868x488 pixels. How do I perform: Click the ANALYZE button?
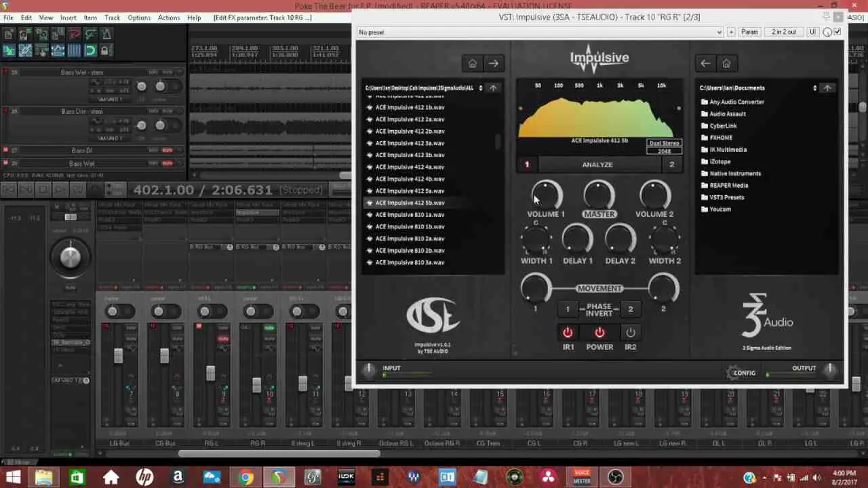coord(597,164)
